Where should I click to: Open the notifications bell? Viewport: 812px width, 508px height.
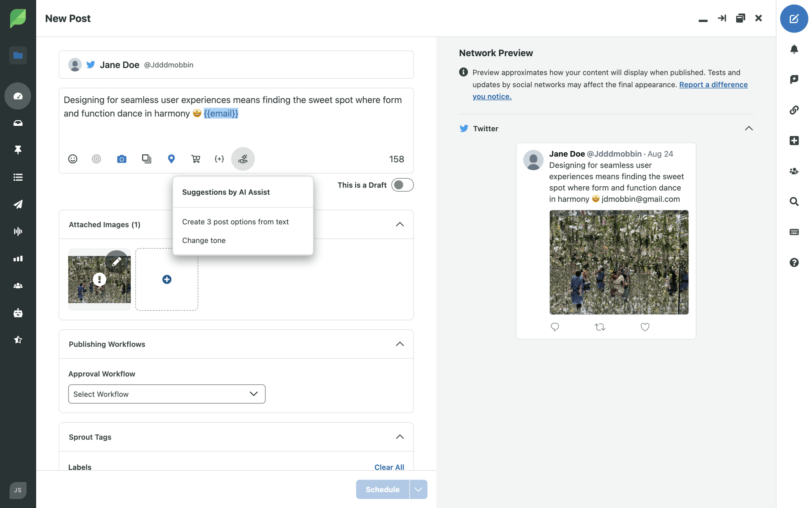click(x=794, y=49)
